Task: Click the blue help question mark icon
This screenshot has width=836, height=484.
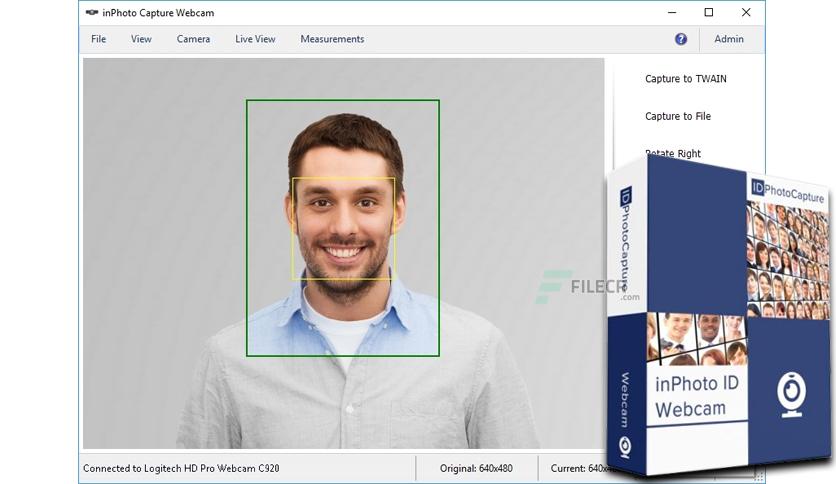Action: [x=681, y=39]
